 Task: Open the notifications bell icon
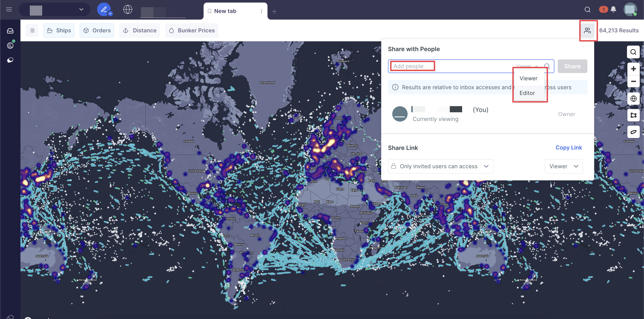click(613, 10)
